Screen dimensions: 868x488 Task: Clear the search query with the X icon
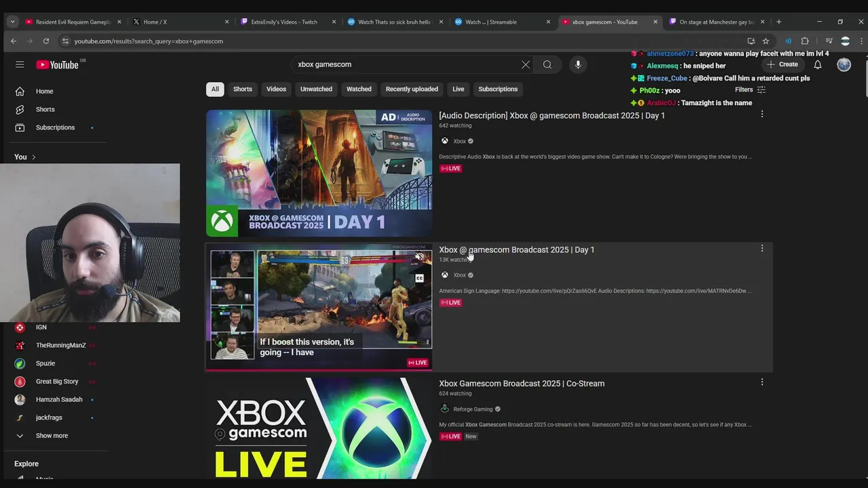point(526,64)
